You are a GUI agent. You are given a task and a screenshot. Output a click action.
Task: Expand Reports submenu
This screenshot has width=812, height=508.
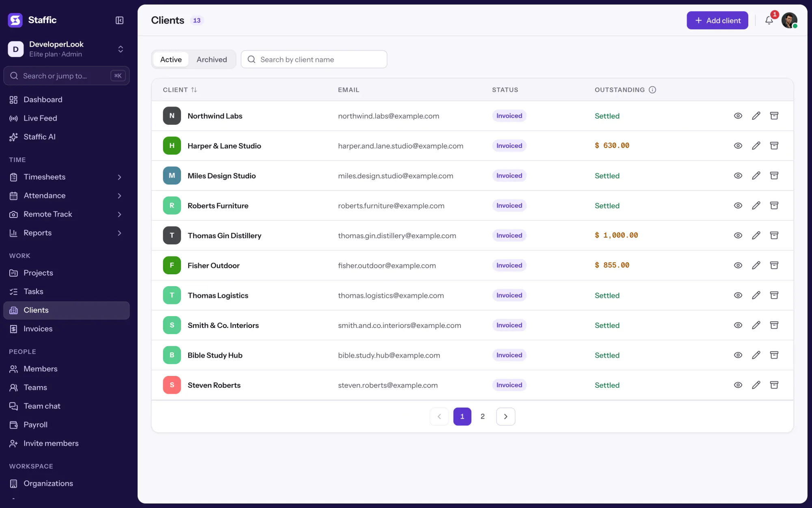click(119, 233)
